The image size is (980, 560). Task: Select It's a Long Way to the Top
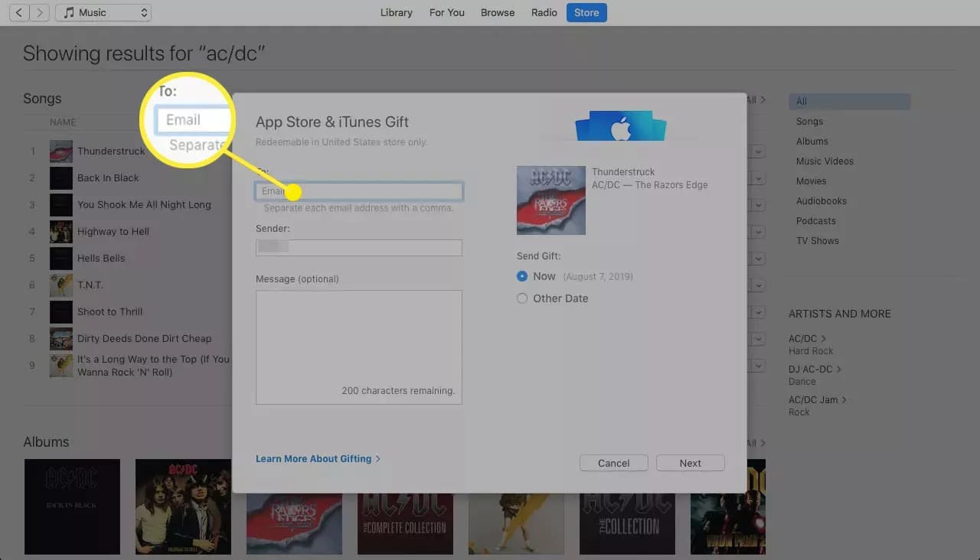[x=153, y=366]
